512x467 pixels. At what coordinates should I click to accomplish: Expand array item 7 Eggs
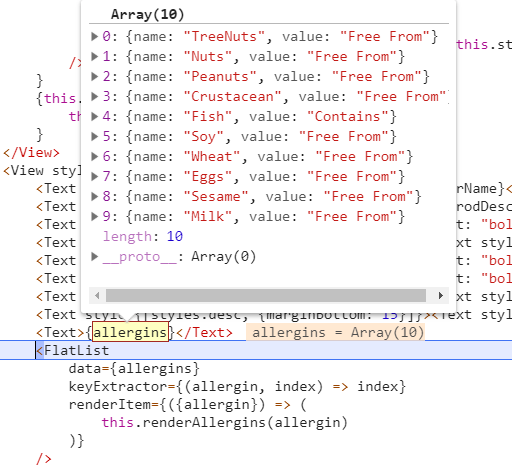pos(95,176)
